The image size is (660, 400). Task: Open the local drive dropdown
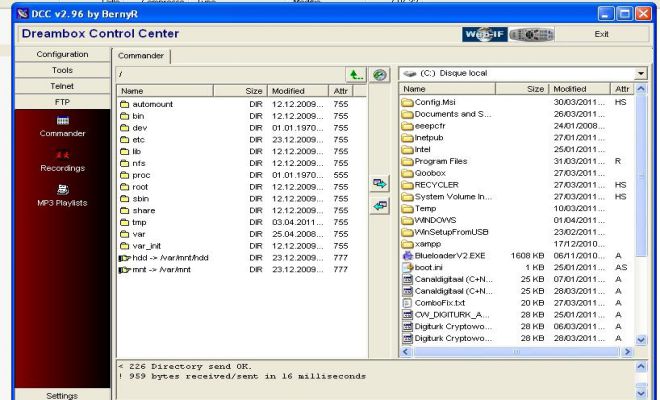click(x=640, y=74)
